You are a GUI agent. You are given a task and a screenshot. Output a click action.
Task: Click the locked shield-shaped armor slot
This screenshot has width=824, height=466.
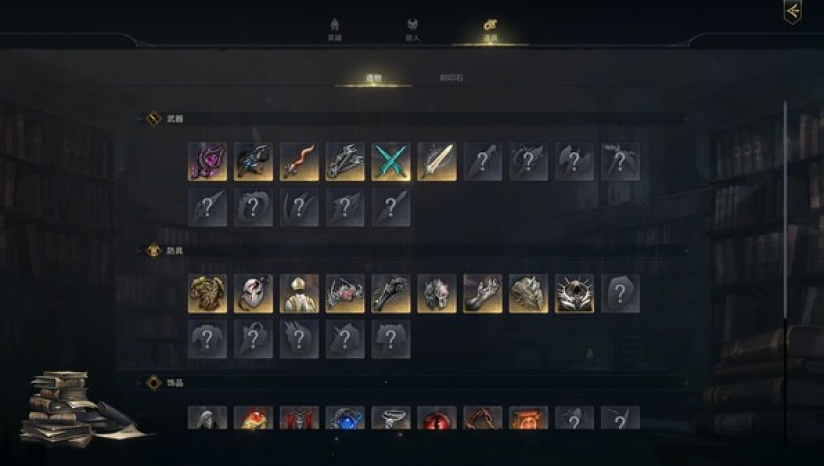(620, 294)
